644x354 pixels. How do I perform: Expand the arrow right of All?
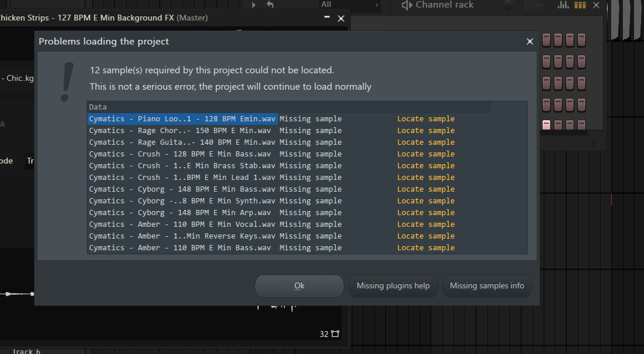377,5
